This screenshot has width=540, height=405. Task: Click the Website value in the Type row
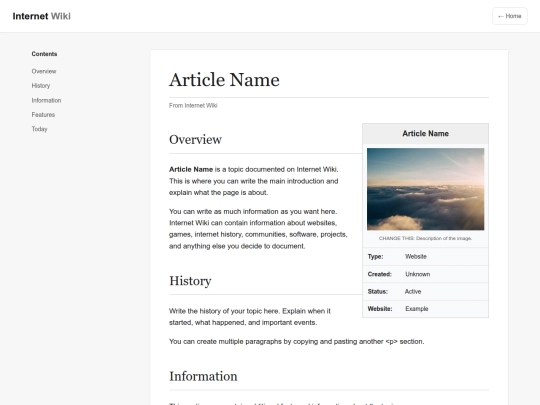click(x=416, y=257)
